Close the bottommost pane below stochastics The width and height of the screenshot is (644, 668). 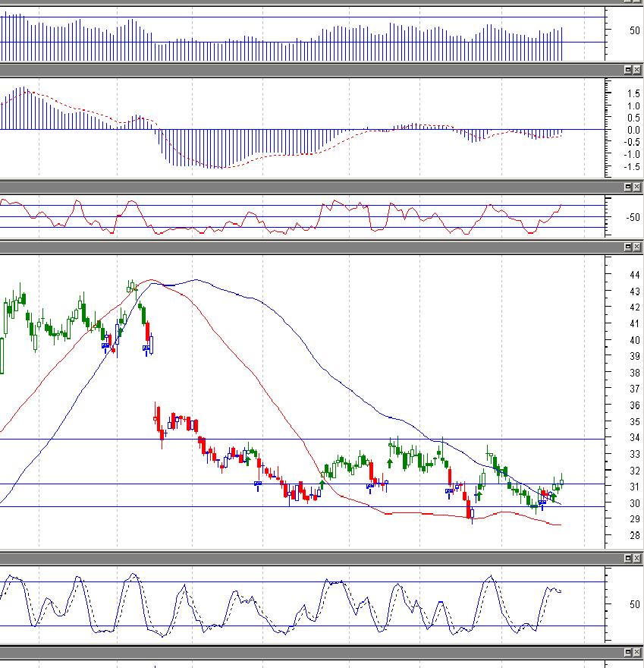636,652
